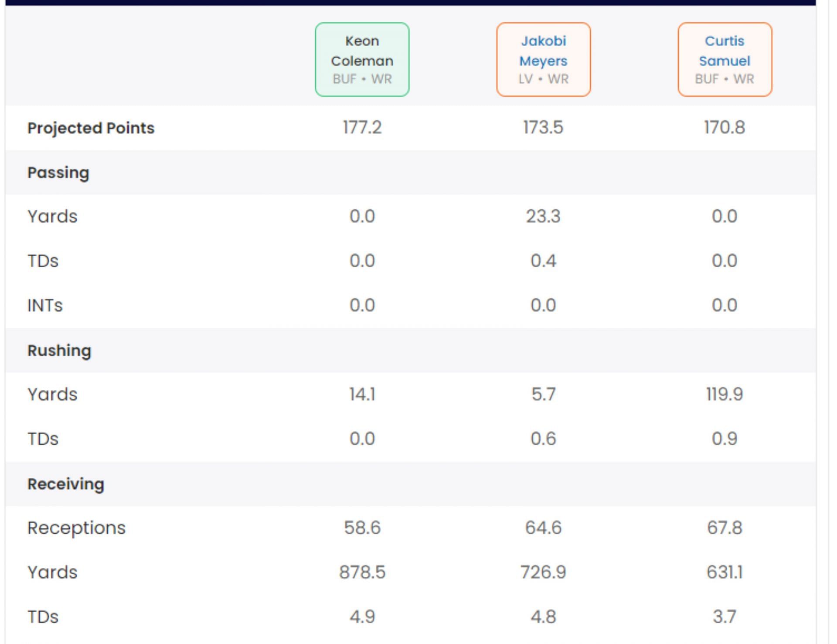Screen dimensions: 837x644
Task: Click Jakobi Meyers' 23.3 passing yards
Action: tap(543, 216)
